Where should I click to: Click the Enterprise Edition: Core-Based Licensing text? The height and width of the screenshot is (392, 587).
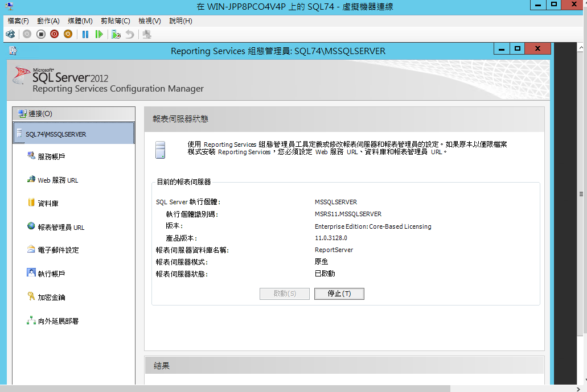(x=373, y=226)
